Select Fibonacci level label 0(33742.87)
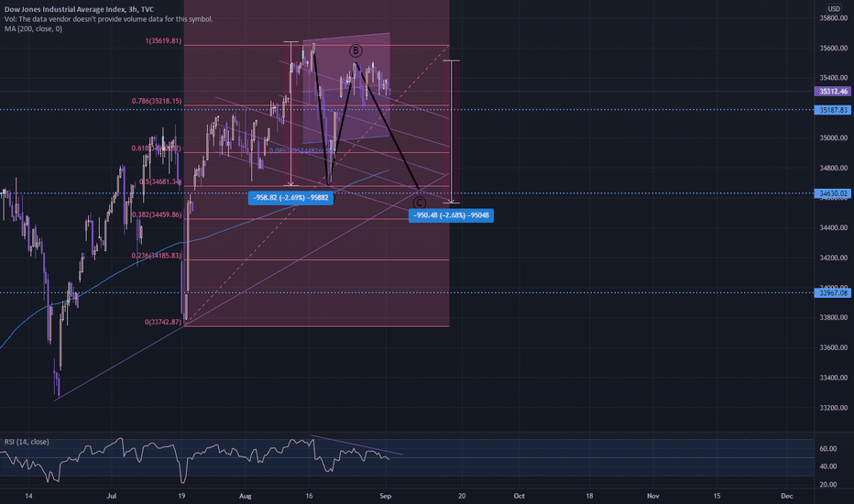Viewport: 854px width, 504px height. [163, 322]
